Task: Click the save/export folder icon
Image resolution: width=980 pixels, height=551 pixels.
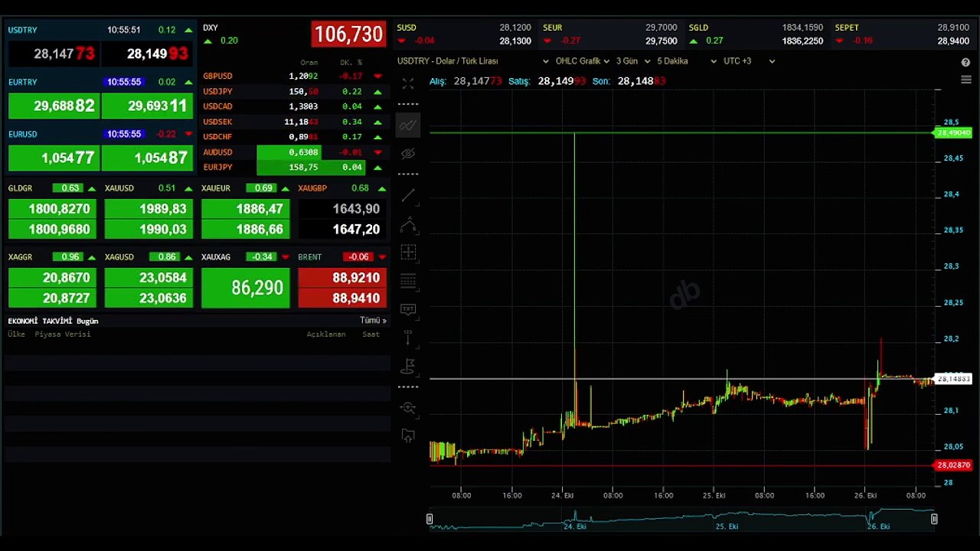Action: coord(408,435)
